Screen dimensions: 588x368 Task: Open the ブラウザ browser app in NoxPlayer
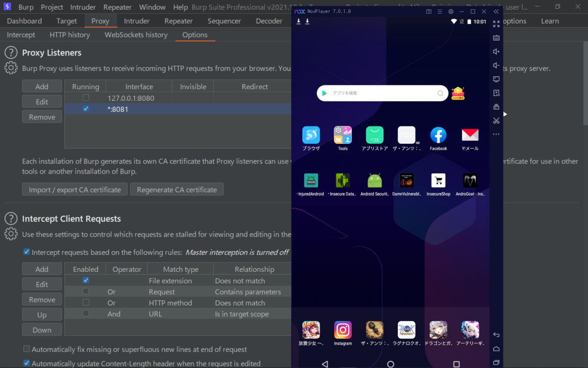311,135
